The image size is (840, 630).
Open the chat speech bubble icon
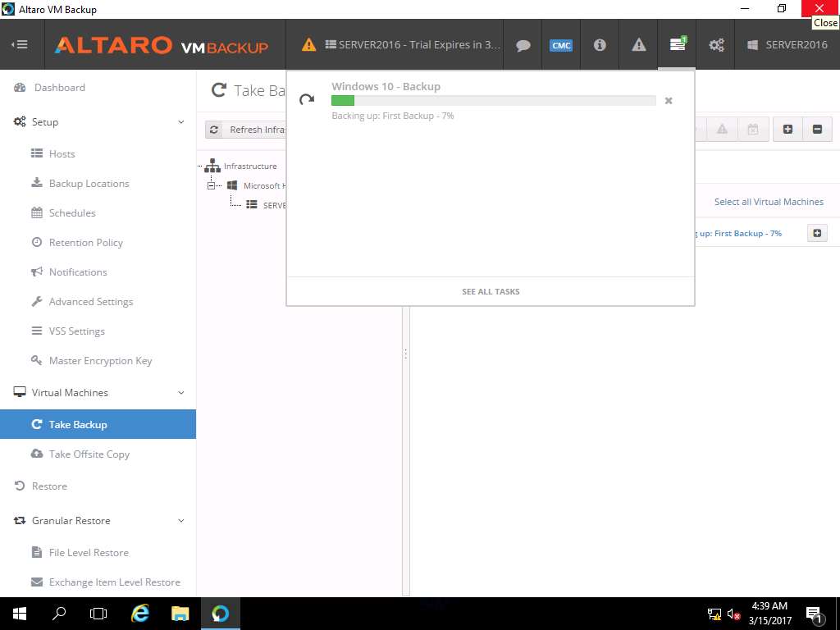[523, 45]
